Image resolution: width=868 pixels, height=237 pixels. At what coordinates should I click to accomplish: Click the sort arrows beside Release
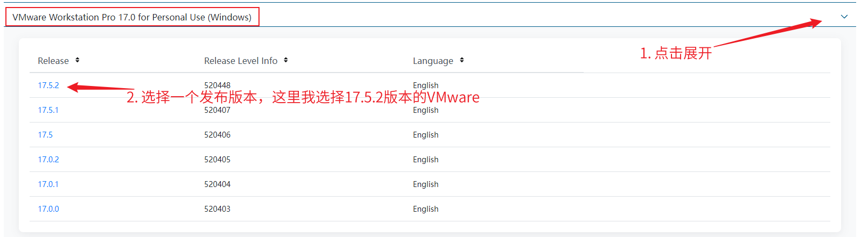(78, 60)
